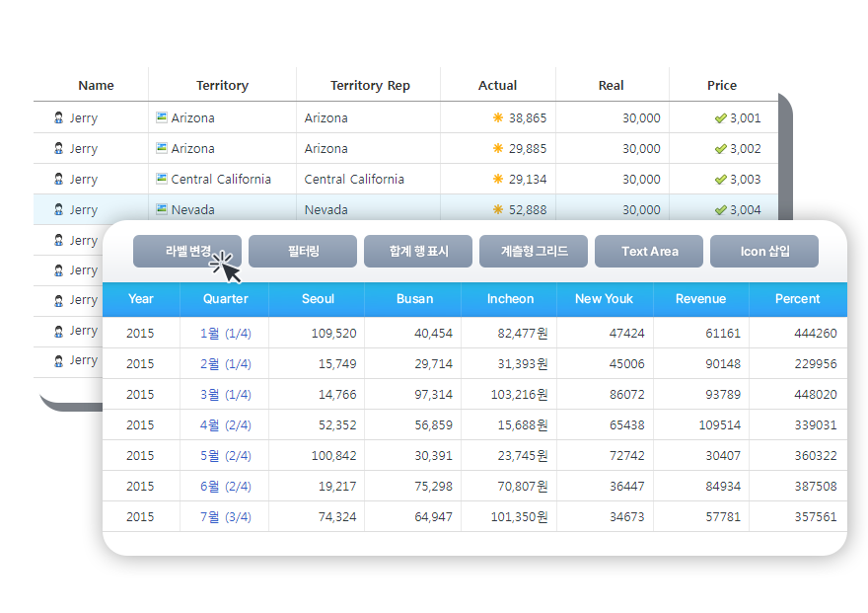The height and width of the screenshot is (613, 868).
Task: Click the orange star icon next to 29,134
Action: click(498, 179)
